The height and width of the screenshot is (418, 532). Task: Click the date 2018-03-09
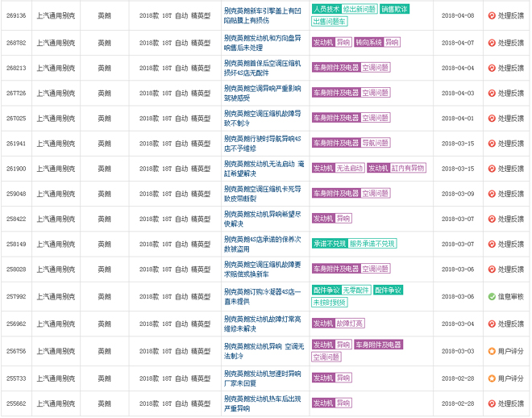458,194
